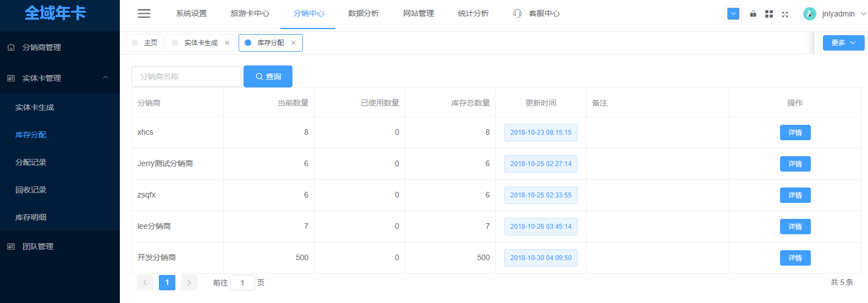
Task: Focus the 分销商名称 search field
Action: click(186, 76)
